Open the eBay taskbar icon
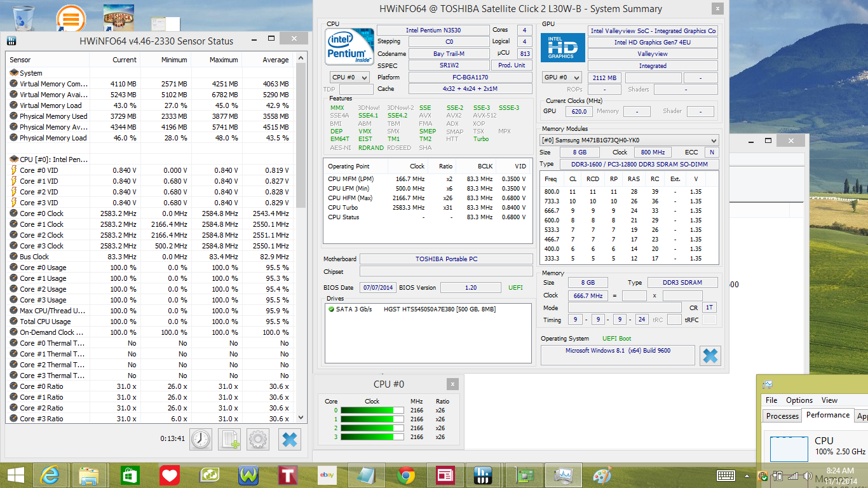868x488 pixels. tap(328, 475)
